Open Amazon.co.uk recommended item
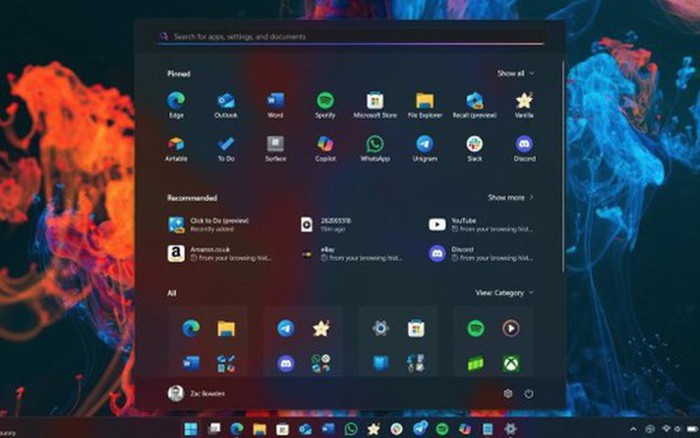 point(220,254)
